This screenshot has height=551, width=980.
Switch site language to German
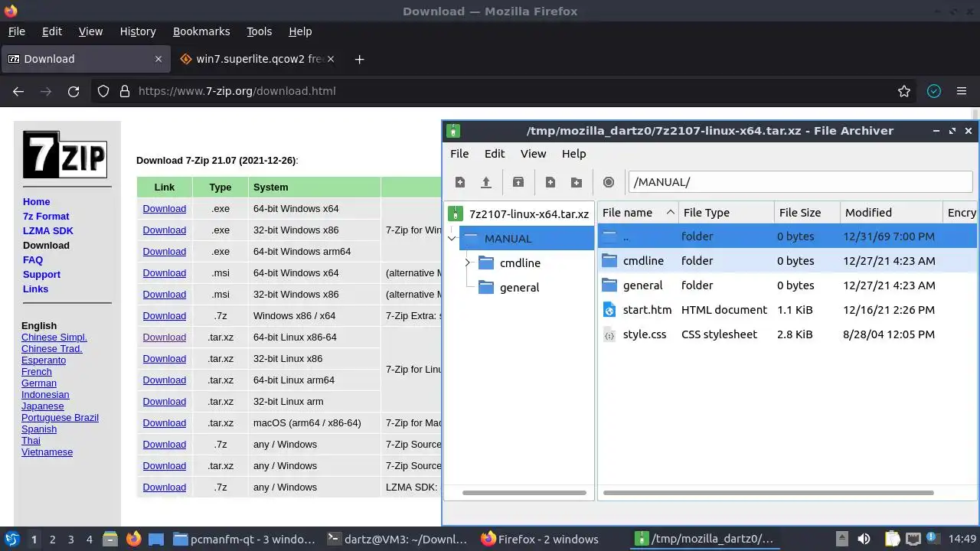point(39,383)
